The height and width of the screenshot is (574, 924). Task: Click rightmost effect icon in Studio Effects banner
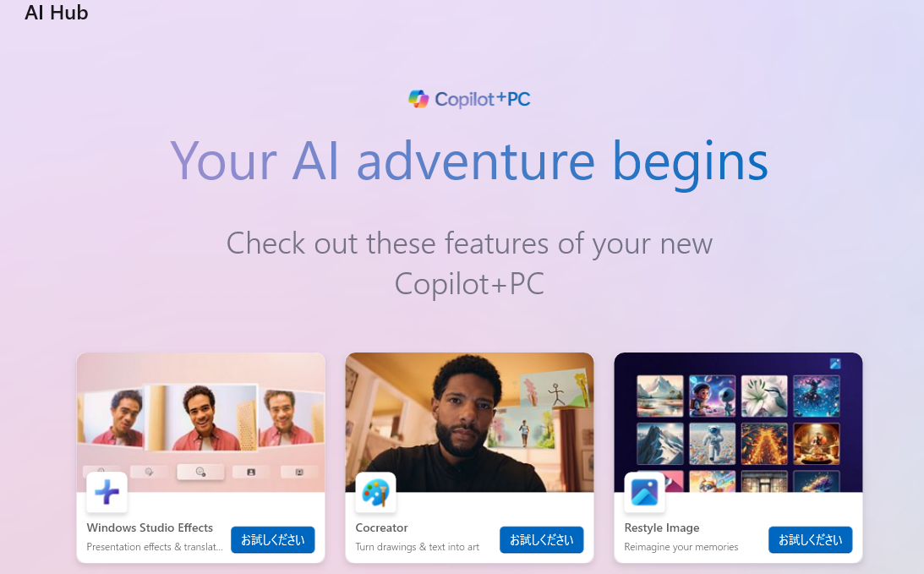pyautogui.click(x=299, y=472)
